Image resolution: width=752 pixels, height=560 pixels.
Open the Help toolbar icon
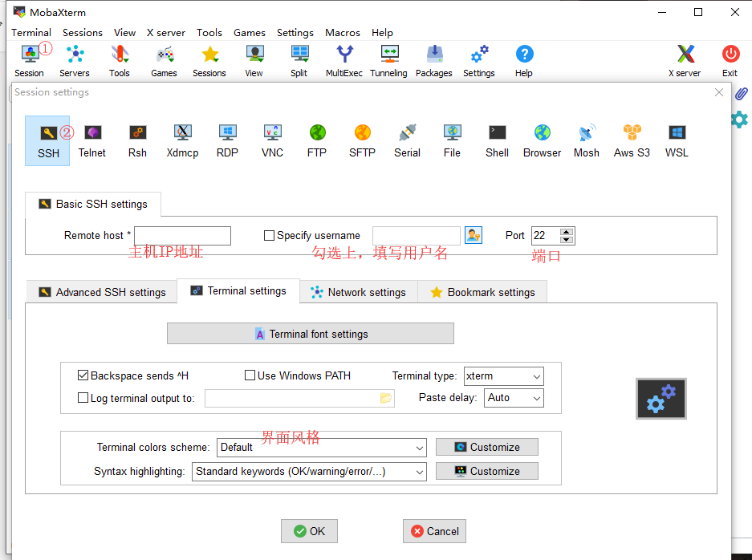[x=524, y=61]
